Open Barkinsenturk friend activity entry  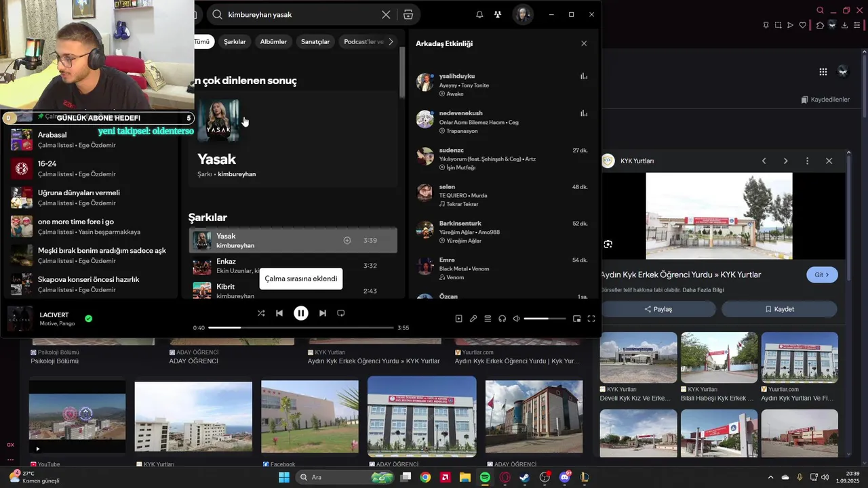click(502, 231)
